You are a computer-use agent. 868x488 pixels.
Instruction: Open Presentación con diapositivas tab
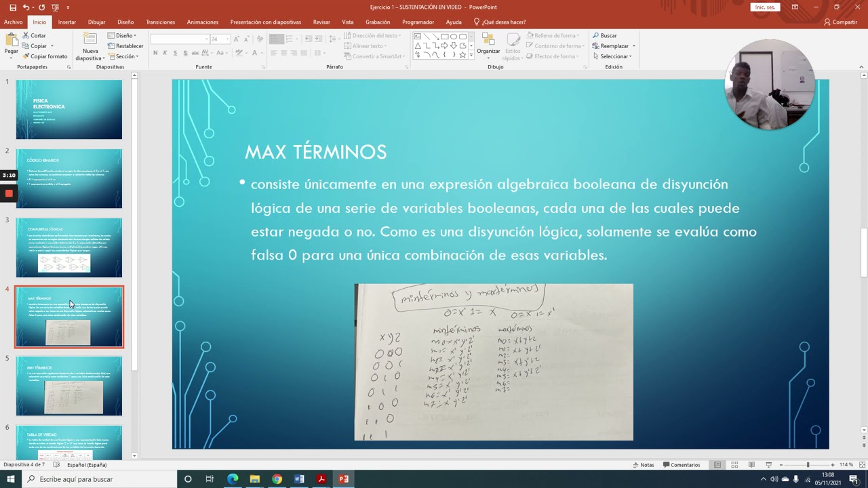pos(266,22)
